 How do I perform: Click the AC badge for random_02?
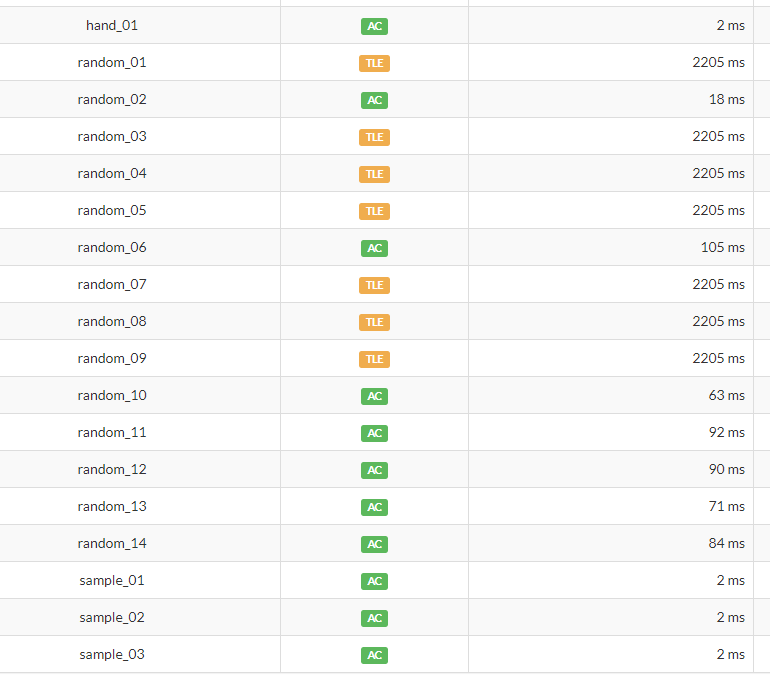(374, 100)
